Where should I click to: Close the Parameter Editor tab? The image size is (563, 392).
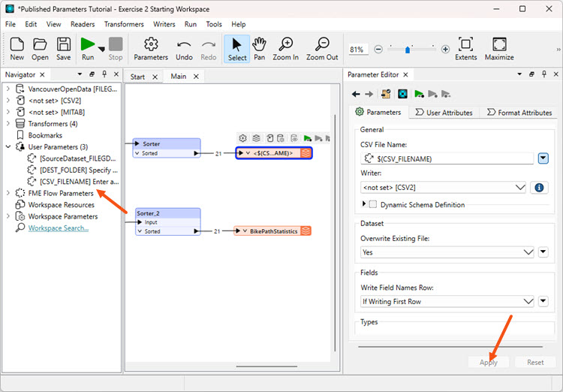pos(405,75)
